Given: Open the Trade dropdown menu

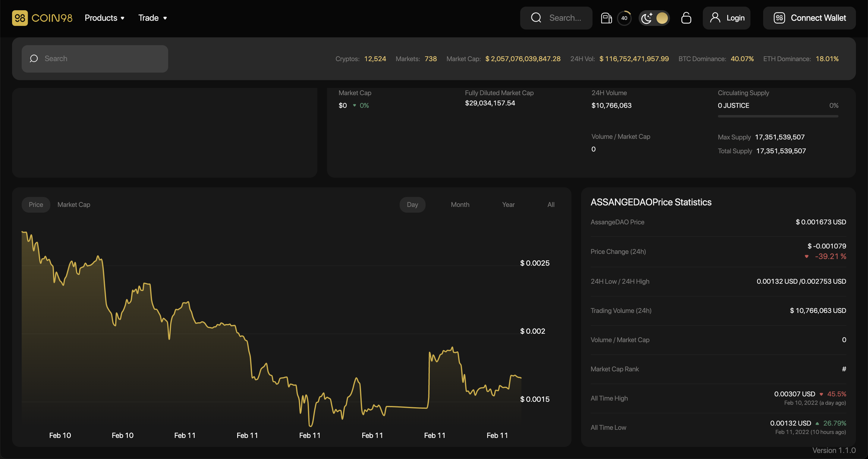Looking at the screenshot, I should [153, 18].
